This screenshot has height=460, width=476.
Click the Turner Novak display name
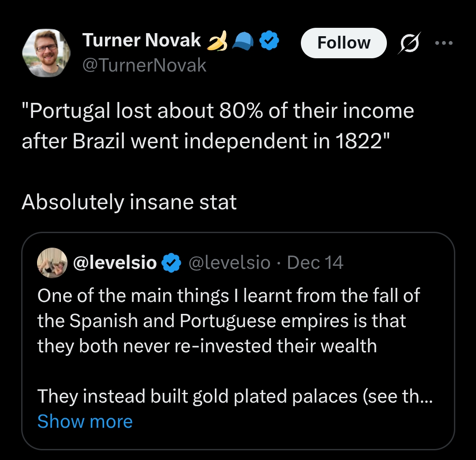(x=142, y=40)
